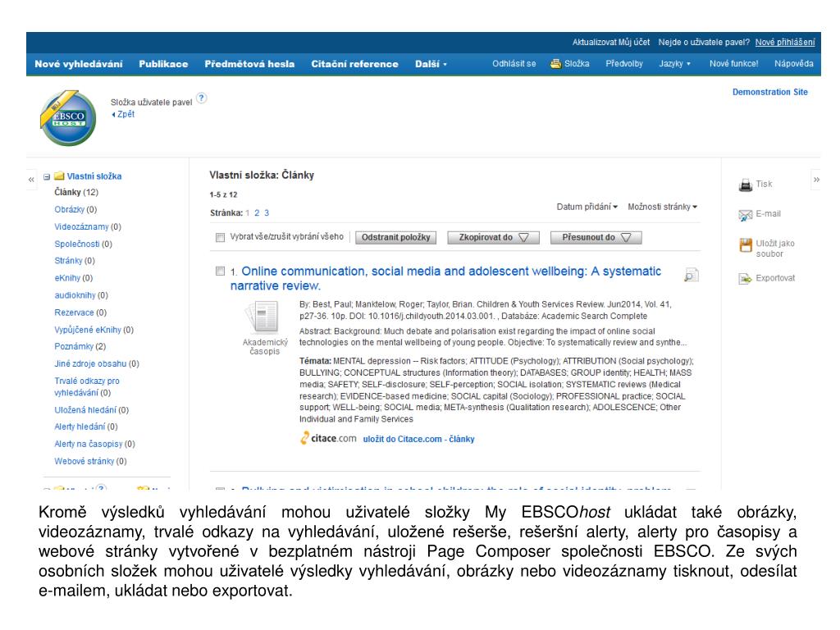The image size is (840, 630).
Task: Open the Další menu dropdown
Action: [x=431, y=64]
